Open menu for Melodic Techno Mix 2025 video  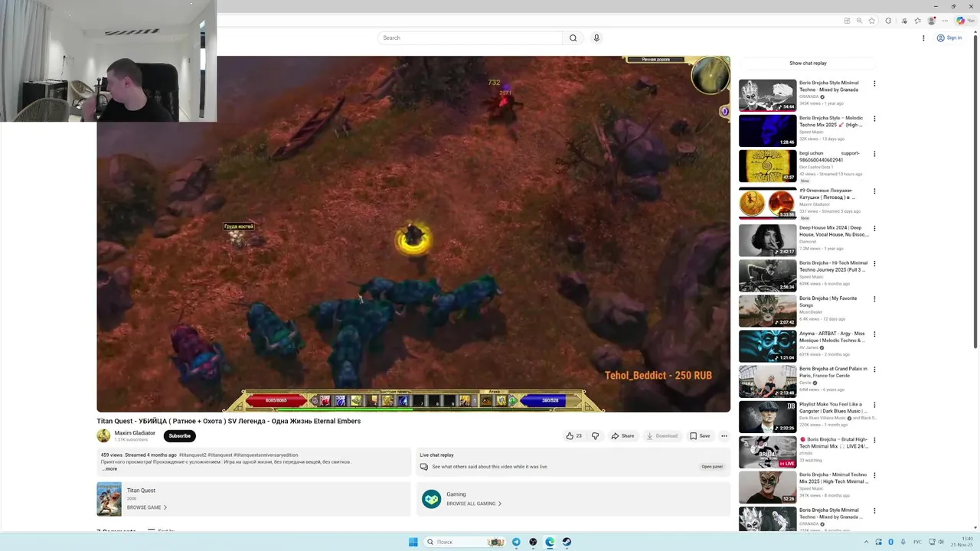874,119
